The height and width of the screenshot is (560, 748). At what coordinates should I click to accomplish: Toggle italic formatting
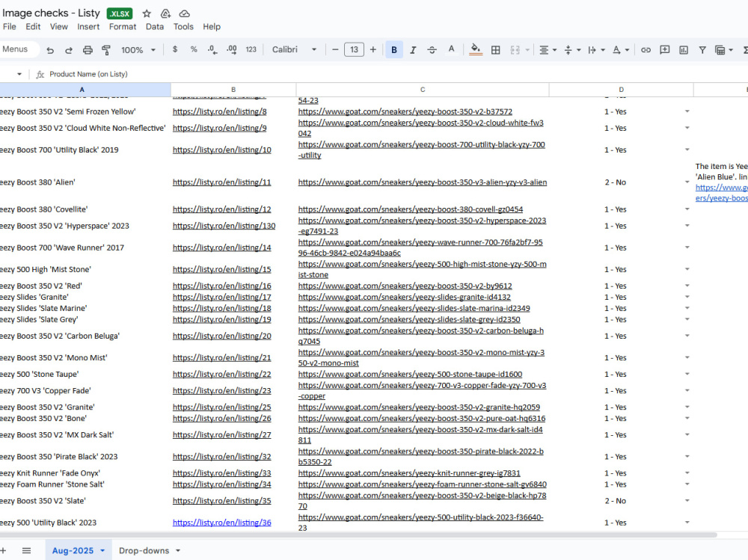(413, 49)
